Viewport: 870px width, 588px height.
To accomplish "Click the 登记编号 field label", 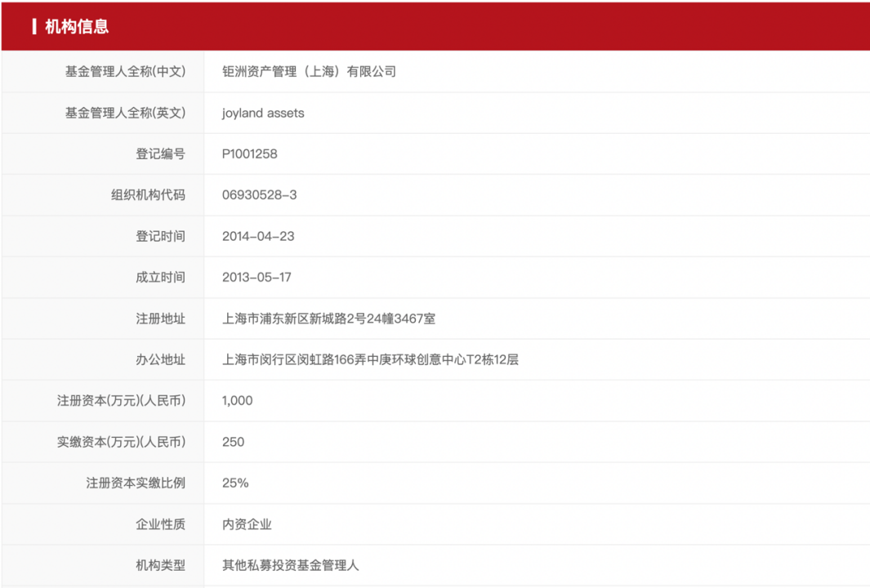I will tap(160, 154).
